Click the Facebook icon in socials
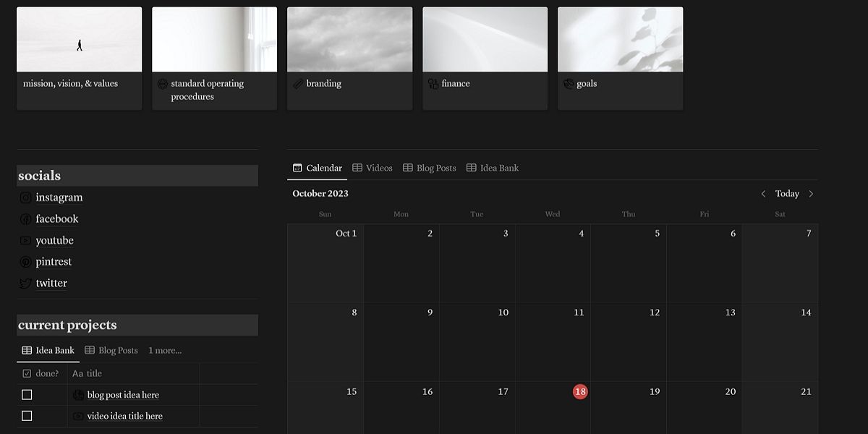Viewport: 868px width, 434px height. 25,219
